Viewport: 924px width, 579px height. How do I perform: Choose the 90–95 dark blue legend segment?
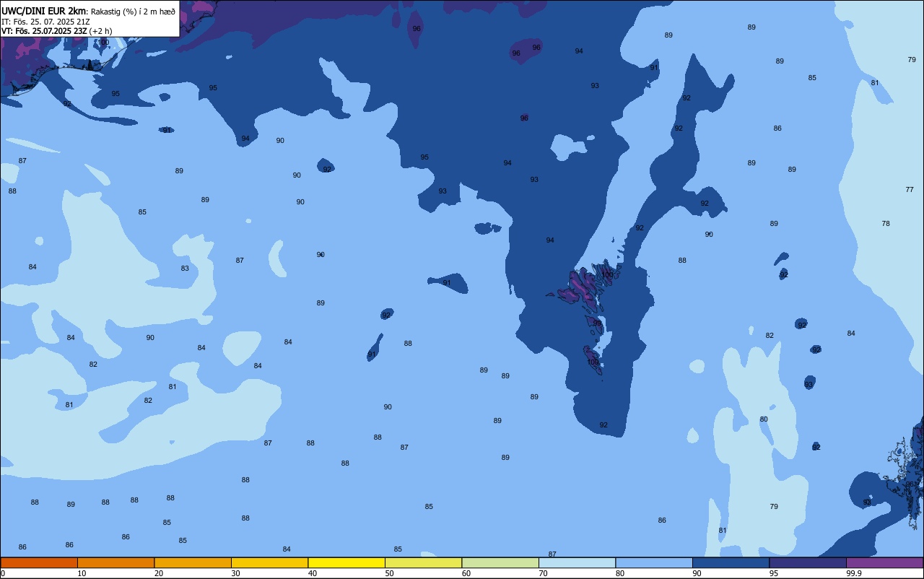[731, 562]
